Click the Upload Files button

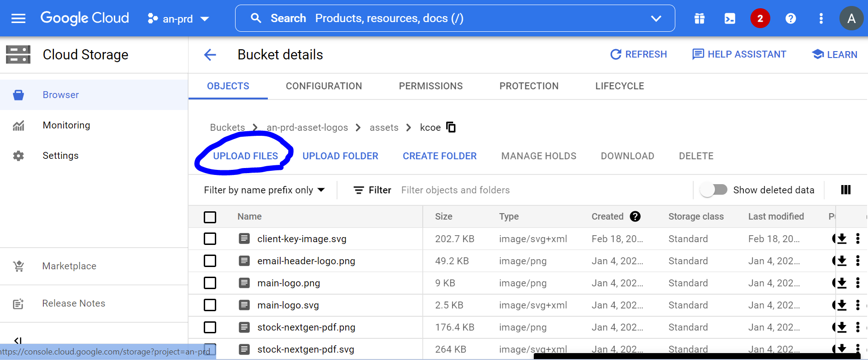pyautogui.click(x=245, y=156)
